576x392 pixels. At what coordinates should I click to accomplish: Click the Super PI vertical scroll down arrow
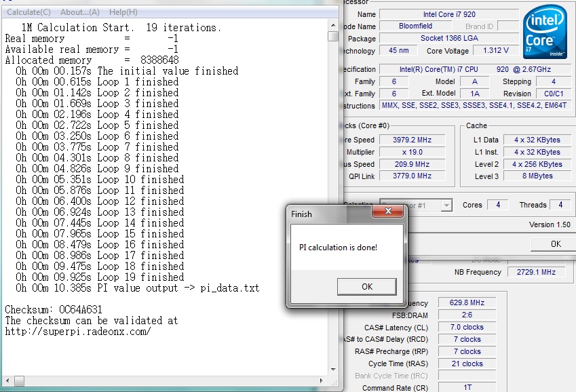[333, 369]
